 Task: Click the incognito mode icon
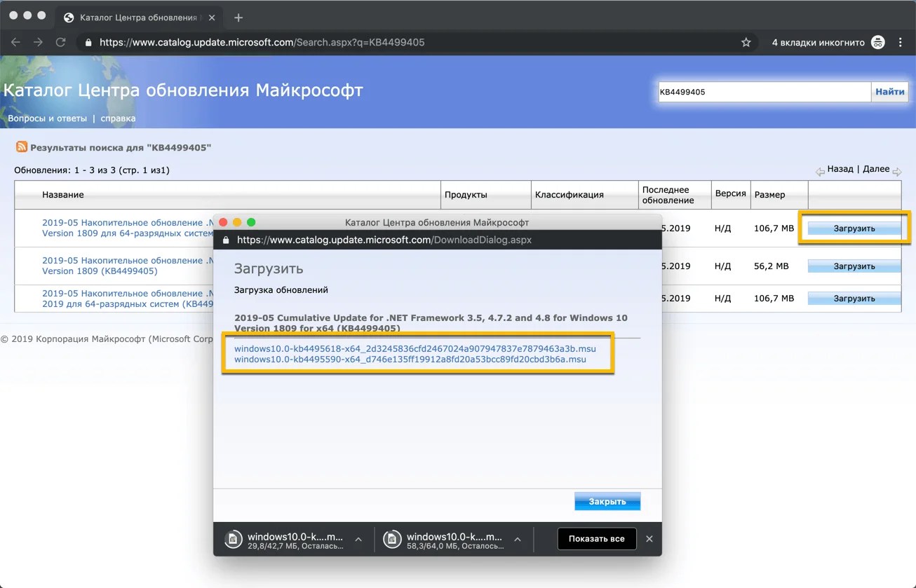pos(878,43)
